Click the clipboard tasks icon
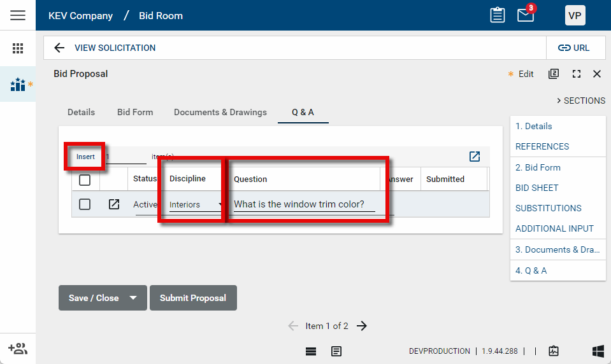 tap(498, 15)
